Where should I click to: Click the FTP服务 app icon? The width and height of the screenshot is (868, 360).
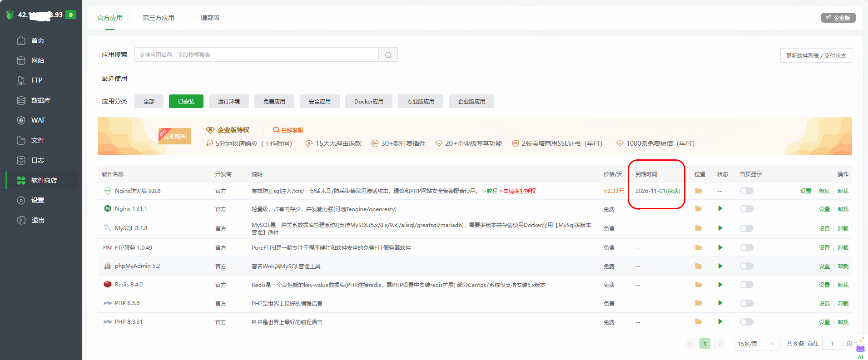[x=108, y=247]
